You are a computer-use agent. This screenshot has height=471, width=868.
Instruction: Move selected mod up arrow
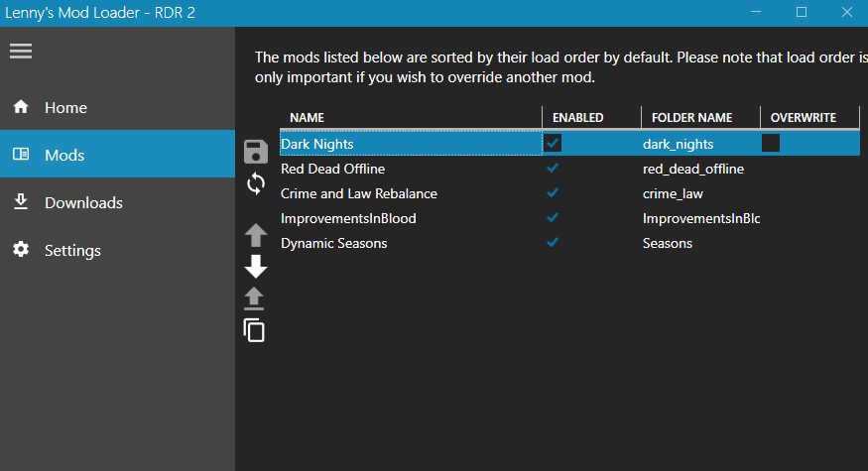[256, 235]
